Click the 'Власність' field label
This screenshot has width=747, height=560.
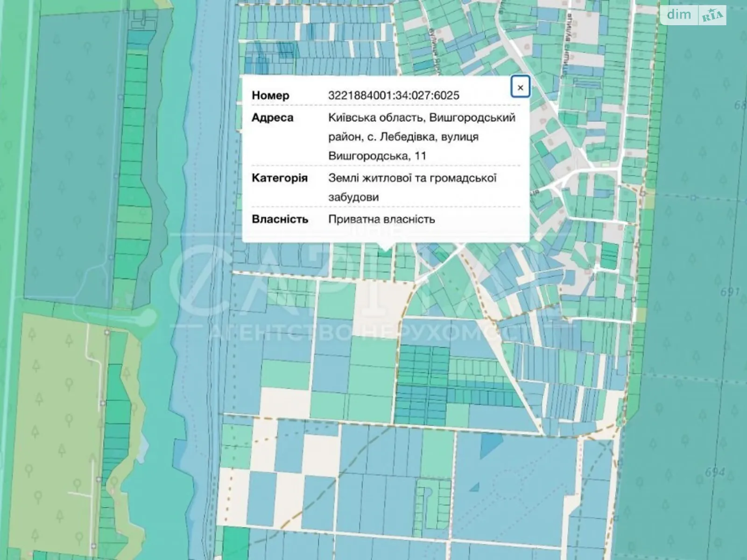[x=280, y=219]
